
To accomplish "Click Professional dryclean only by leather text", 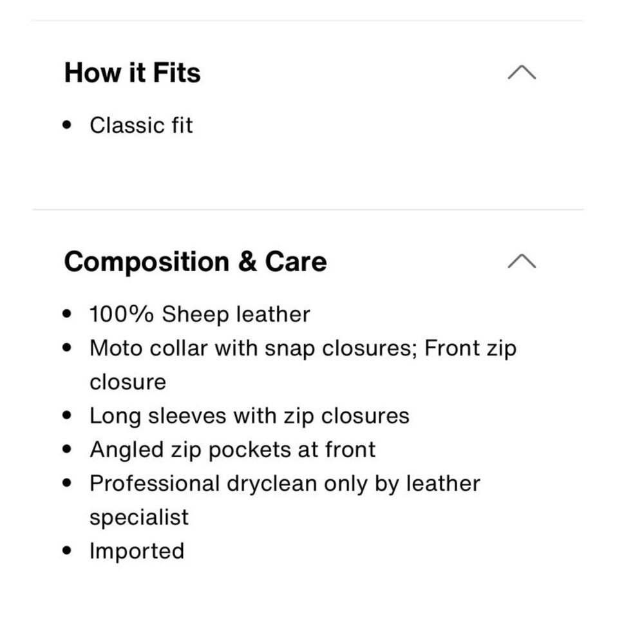I will (x=285, y=484).
